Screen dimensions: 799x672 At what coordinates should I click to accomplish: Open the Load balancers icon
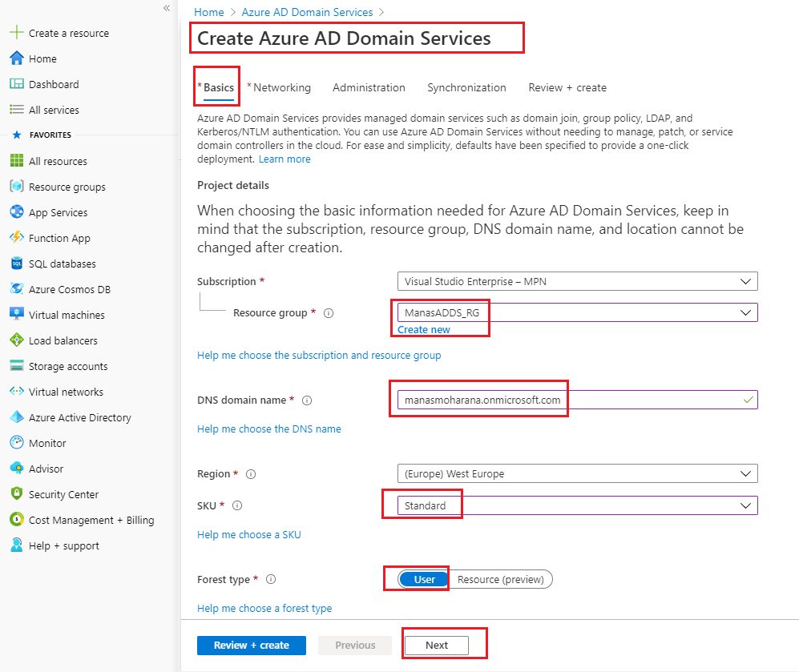16,340
